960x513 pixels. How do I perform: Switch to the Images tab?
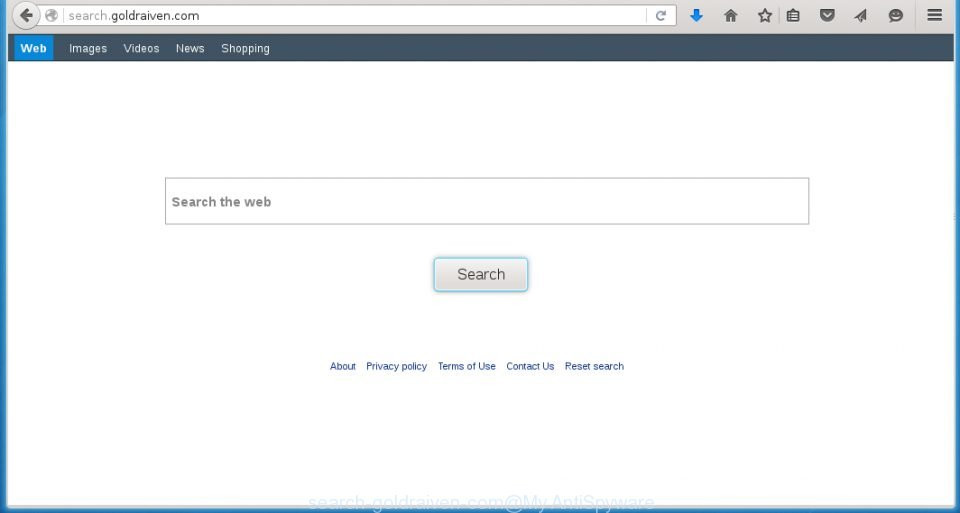88,48
